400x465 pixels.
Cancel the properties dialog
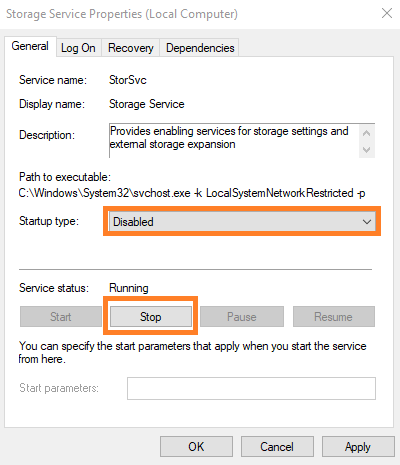coord(277,446)
